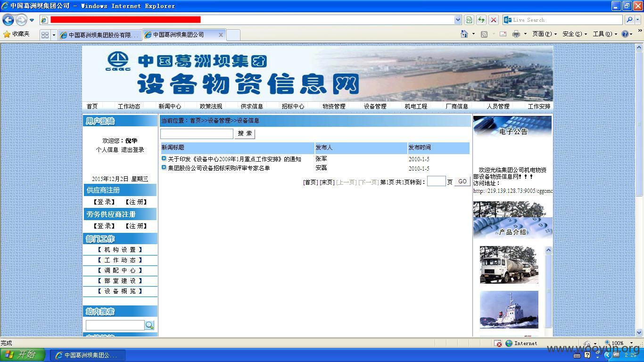
Task: Expand the Home button dropdown
Action: 473,34
